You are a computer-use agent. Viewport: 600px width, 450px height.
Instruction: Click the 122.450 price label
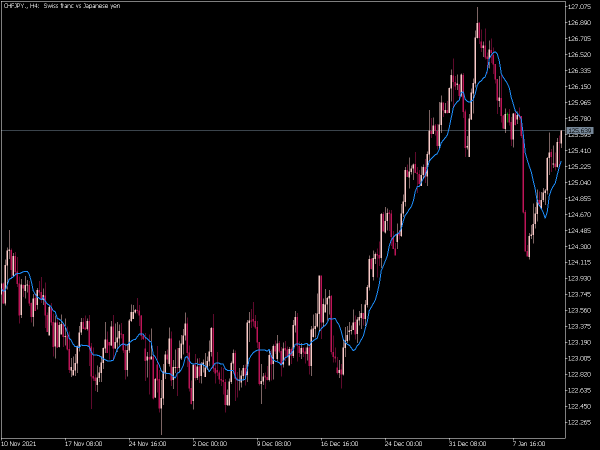pos(580,406)
